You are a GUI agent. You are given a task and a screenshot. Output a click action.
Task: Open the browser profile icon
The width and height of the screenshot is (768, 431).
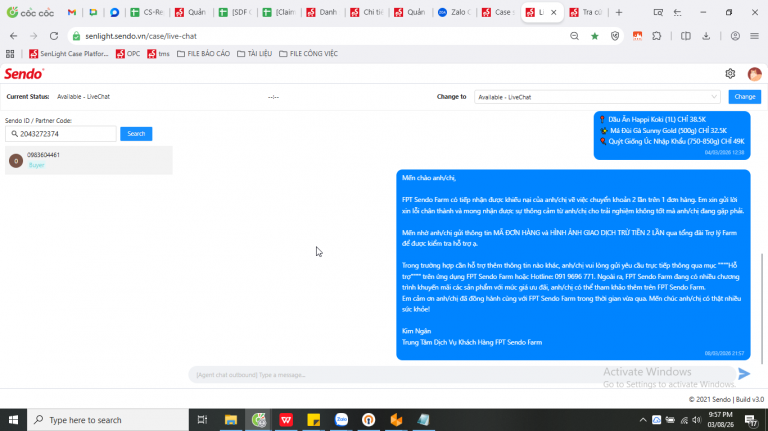click(x=735, y=36)
